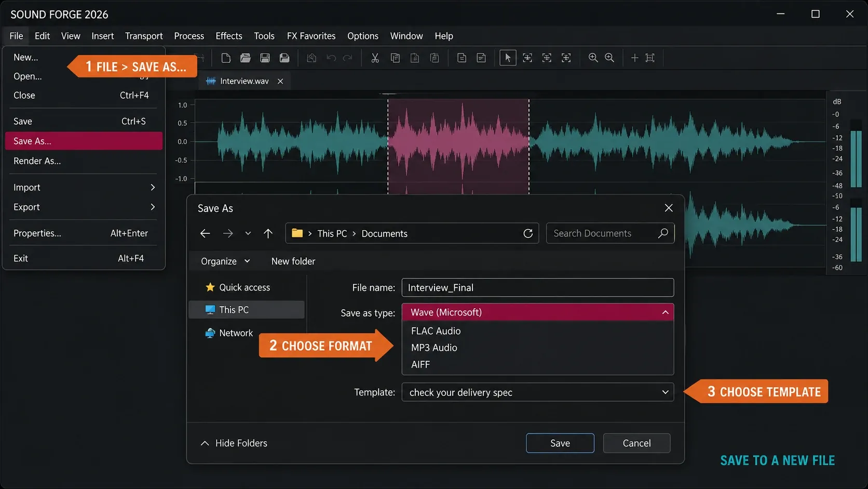Go forward in Save As dialog
868x489 pixels.
[228, 233]
